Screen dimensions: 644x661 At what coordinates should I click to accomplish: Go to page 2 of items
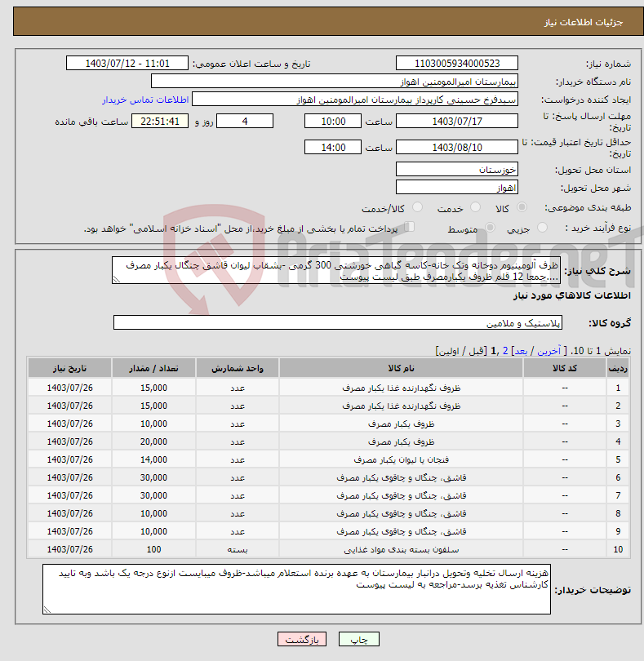click(505, 351)
